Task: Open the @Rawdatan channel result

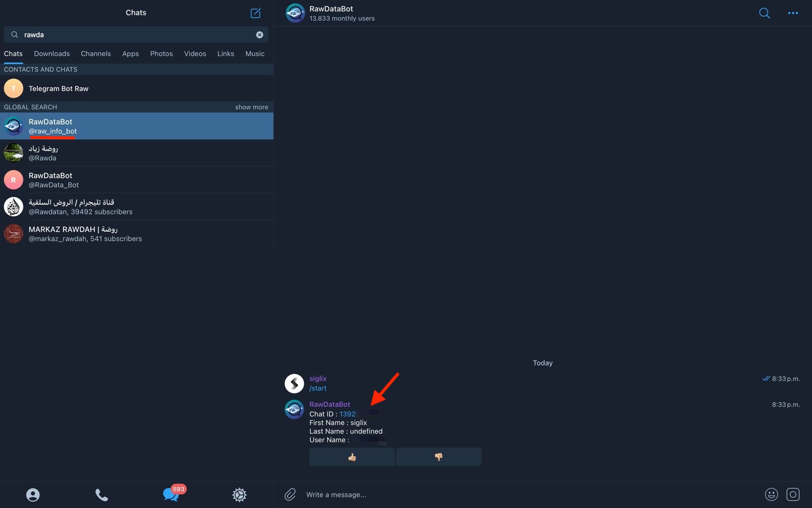Action: pyautogui.click(x=137, y=207)
